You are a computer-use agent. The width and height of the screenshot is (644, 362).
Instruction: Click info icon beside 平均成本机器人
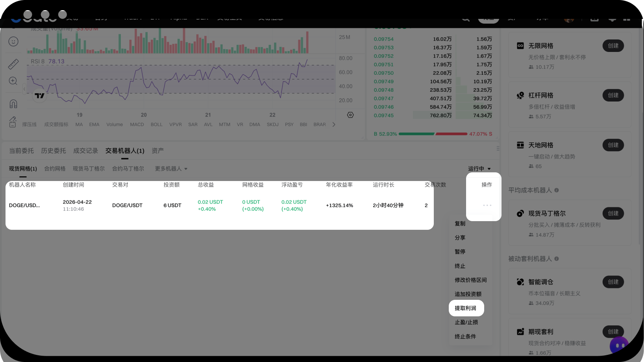click(557, 190)
